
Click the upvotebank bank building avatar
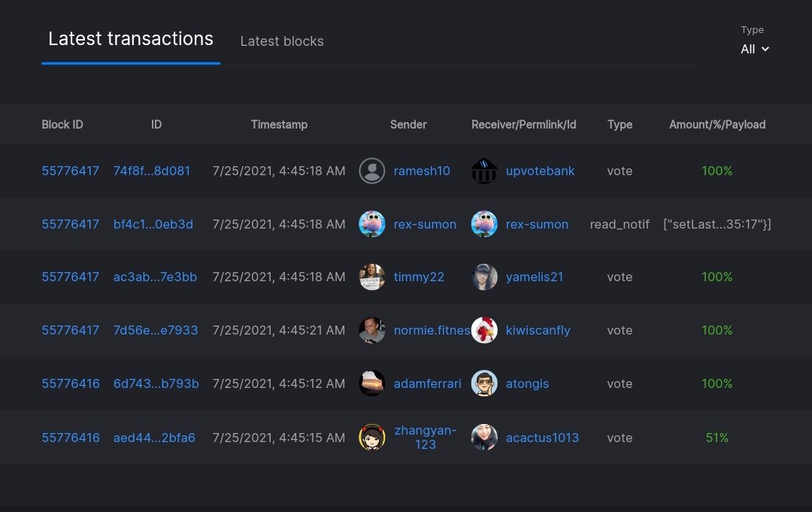point(484,171)
